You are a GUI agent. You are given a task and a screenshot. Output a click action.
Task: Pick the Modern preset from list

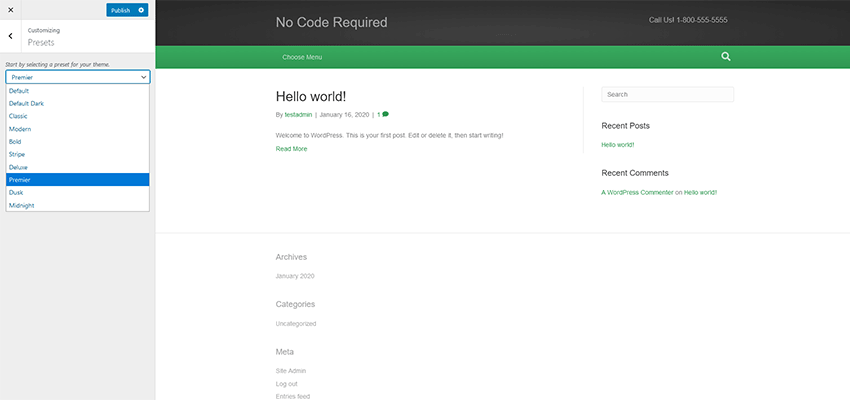point(20,129)
